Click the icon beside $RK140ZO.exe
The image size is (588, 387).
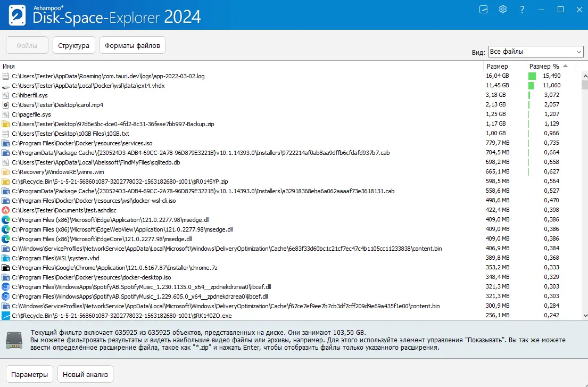[x=6, y=316]
